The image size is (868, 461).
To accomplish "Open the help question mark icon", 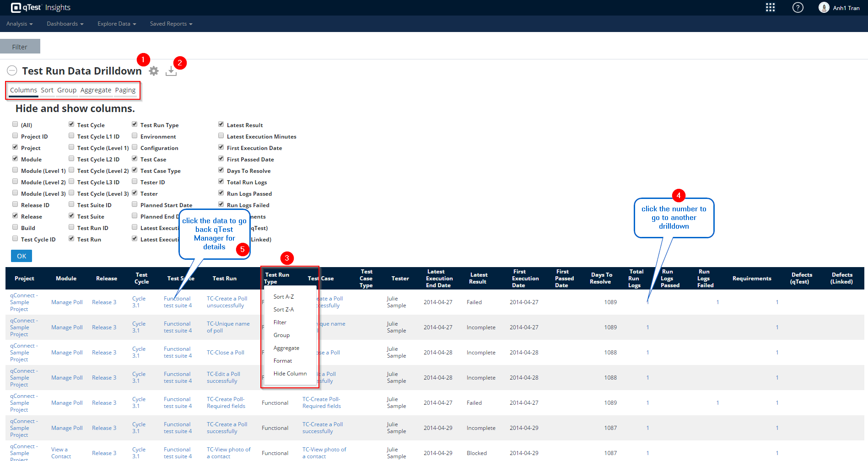I will tap(798, 7).
